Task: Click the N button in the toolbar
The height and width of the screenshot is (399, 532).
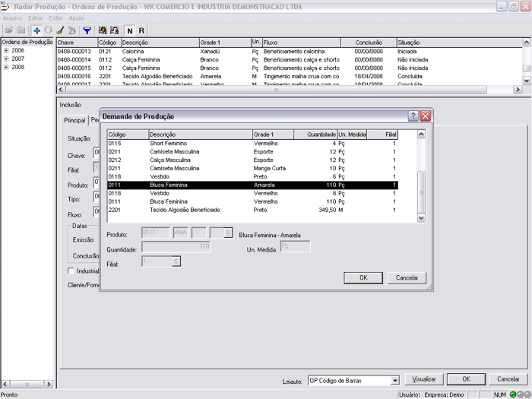Action: coord(129,30)
